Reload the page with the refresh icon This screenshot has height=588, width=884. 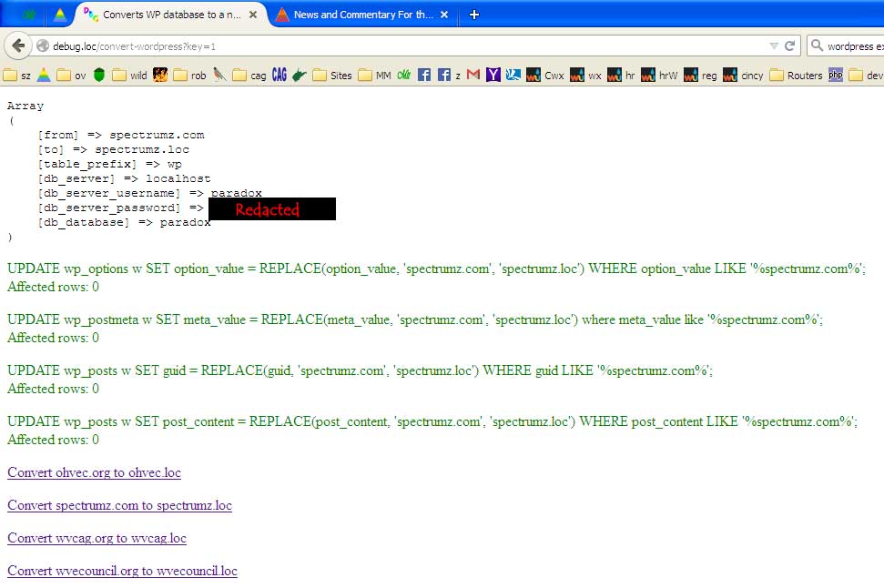(x=790, y=46)
